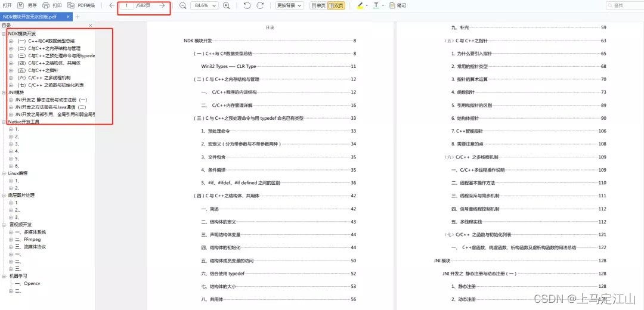Image resolution: width=644 pixels, height=310 pixels.
Task: Click the plus icon to add new tab
Action: click(x=78, y=17)
